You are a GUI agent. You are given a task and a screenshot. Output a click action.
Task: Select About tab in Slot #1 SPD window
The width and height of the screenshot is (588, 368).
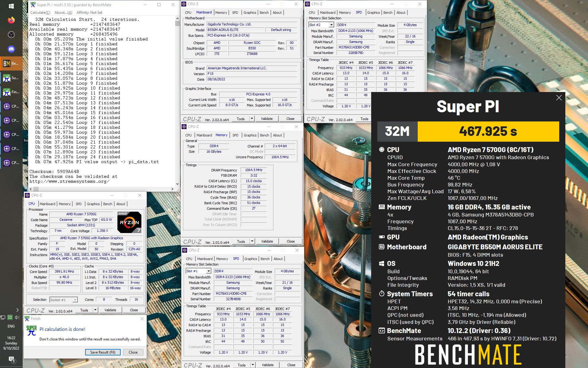tap(278, 259)
